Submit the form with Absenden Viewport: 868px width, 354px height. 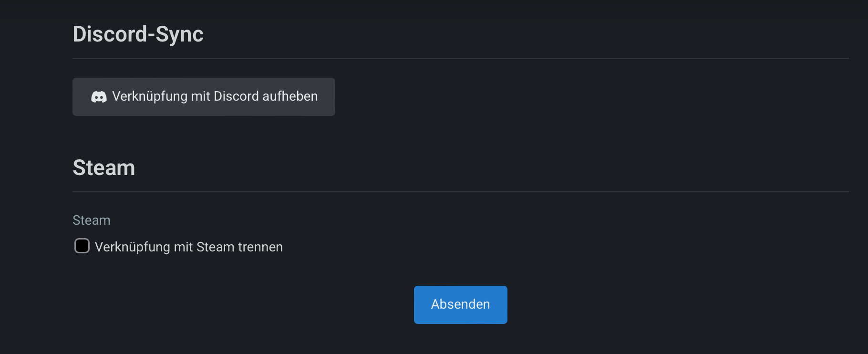click(460, 304)
